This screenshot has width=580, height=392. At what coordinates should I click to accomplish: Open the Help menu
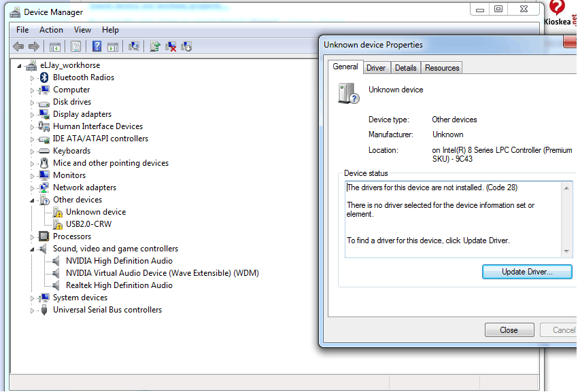pos(110,30)
